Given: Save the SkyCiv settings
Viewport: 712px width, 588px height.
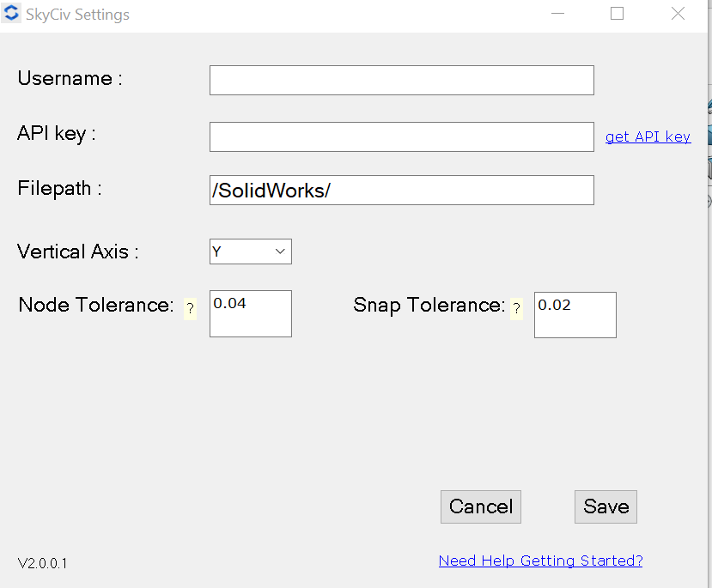Looking at the screenshot, I should (606, 506).
